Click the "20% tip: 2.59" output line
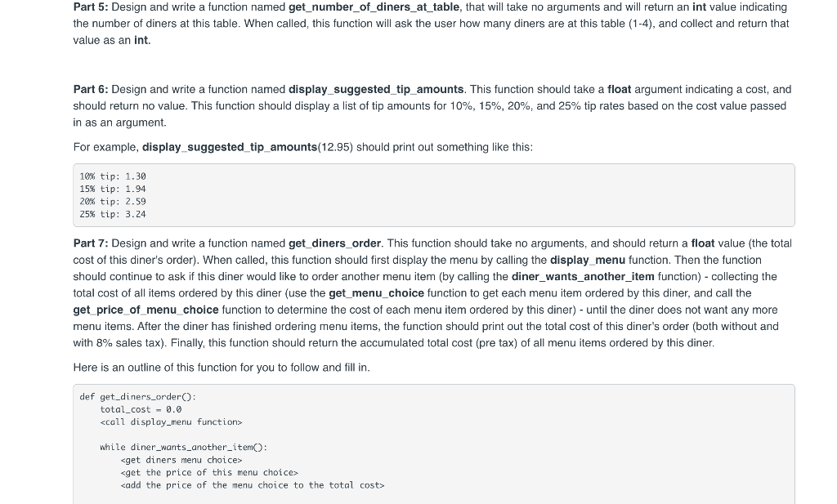 pos(113,202)
